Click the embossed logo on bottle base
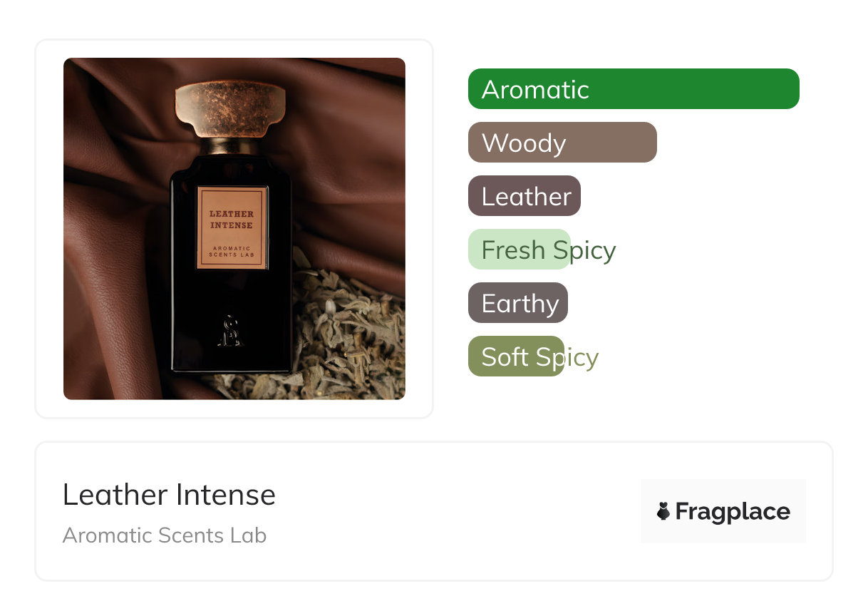This screenshot has height=616, width=868. 231,332
